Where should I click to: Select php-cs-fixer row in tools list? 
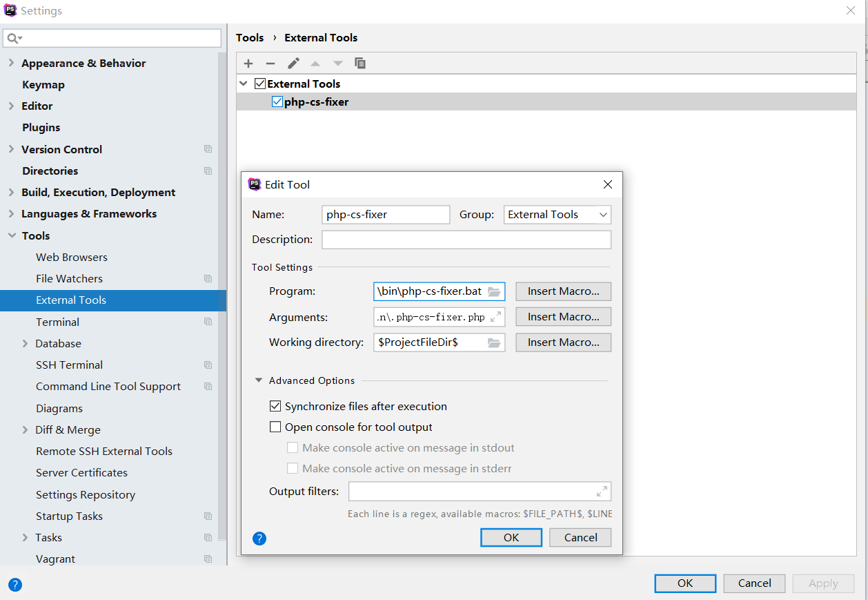[x=546, y=101]
